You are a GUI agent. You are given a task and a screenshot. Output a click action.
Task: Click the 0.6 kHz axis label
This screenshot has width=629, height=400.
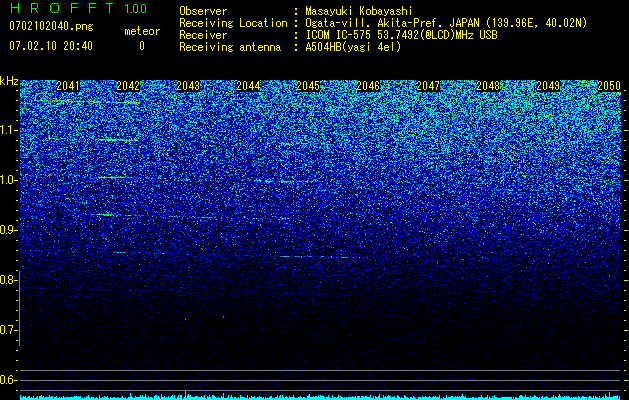click(8, 380)
